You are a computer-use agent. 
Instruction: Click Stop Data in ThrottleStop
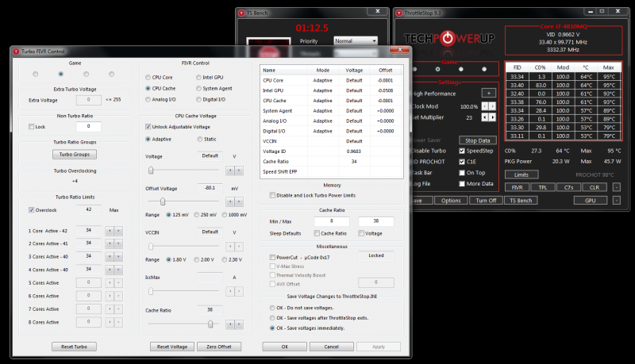click(x=478, y=140)
